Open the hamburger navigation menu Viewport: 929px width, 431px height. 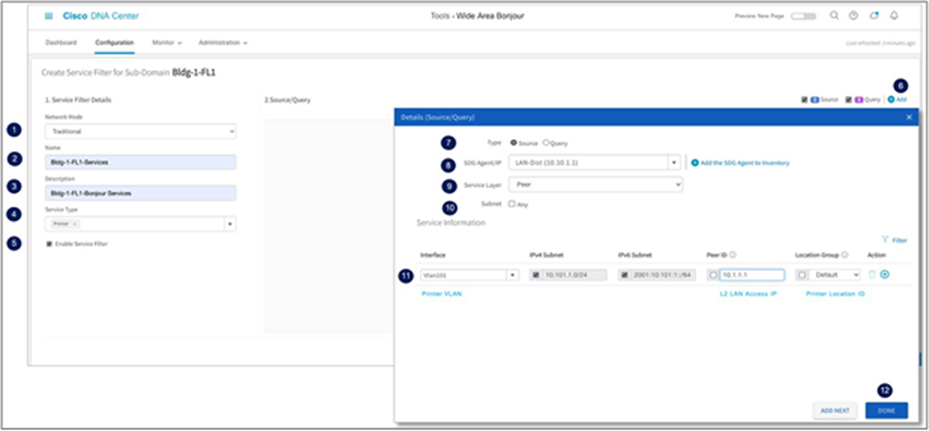49,16
